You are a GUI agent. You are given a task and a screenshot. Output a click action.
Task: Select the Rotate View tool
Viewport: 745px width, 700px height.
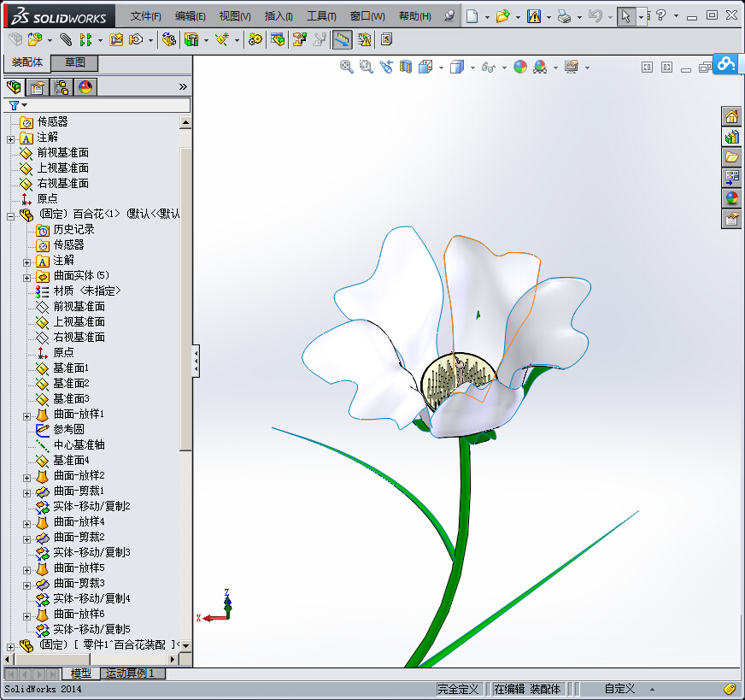click(x=384, y=66)
